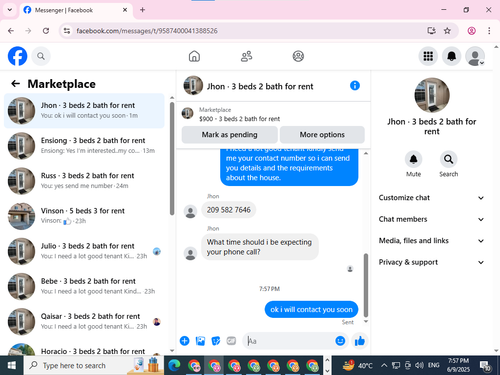Mute this chat with bell icon
This screenshot has height=375, width=500.
(413, 160)
